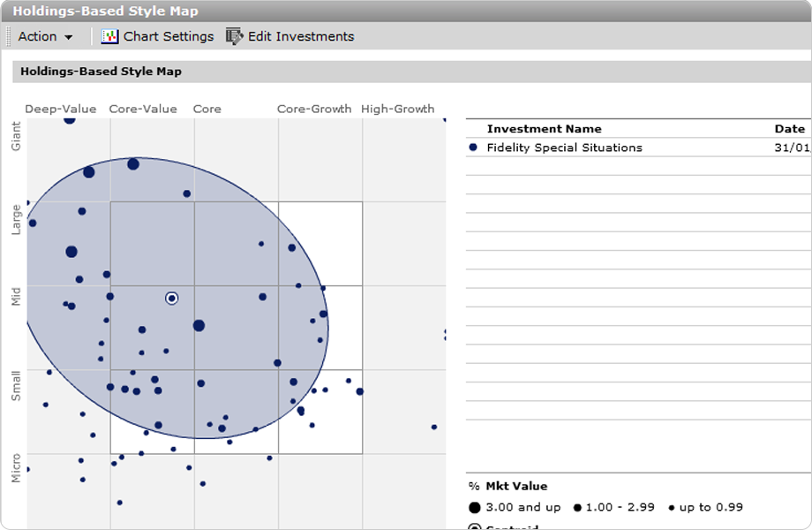Image resolution: width=812 pixels, height=530 pixels.
Task: Click the '3.00 and up' legend dot
Action: pos(475,508)
